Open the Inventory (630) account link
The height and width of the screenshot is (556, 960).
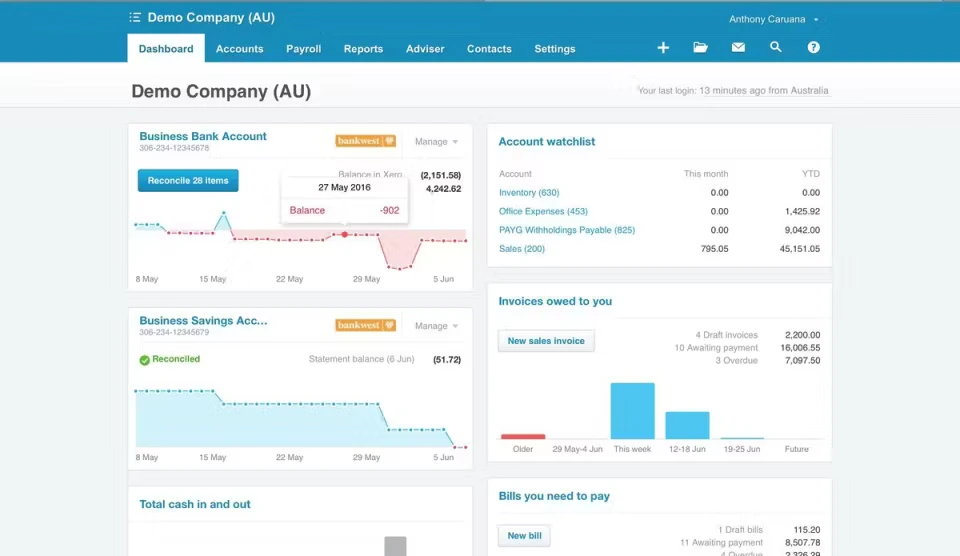(529, 192)
